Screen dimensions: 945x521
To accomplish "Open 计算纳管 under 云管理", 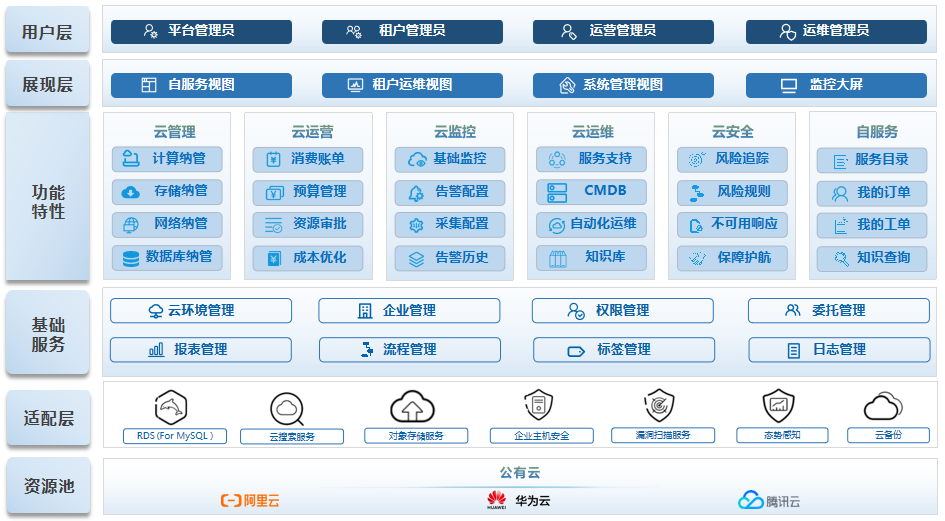I will [167, 159].
